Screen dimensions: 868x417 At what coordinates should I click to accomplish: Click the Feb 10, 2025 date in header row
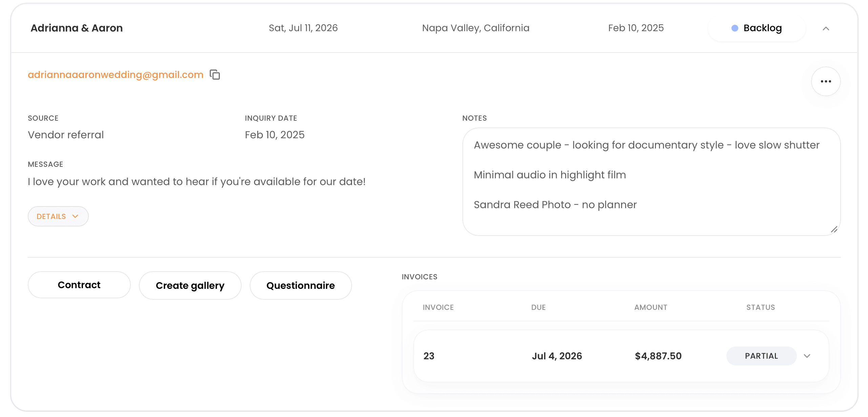pyautogui.click(x=636, y=28)
